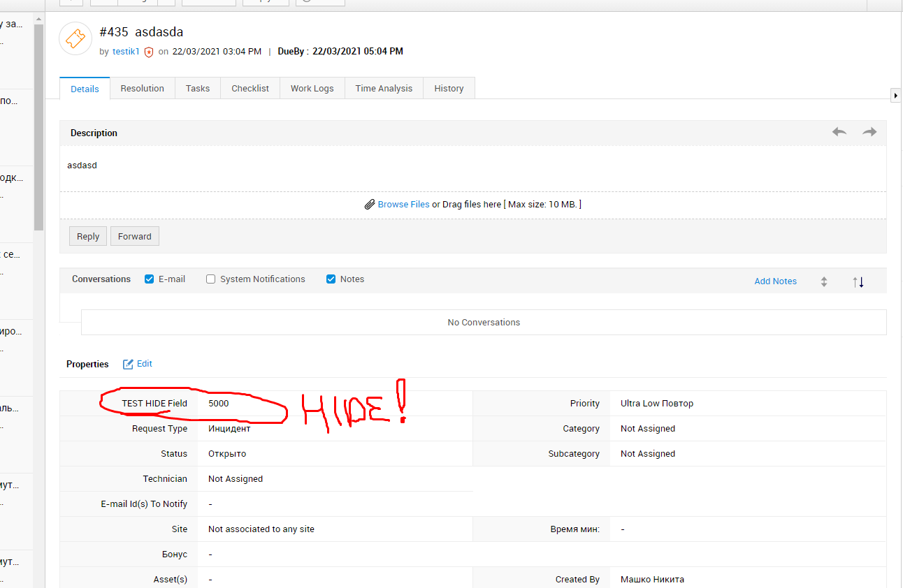Viewport: 903px width, 588px height.
Task: Open the Work Logs tab
Action: 312,89
